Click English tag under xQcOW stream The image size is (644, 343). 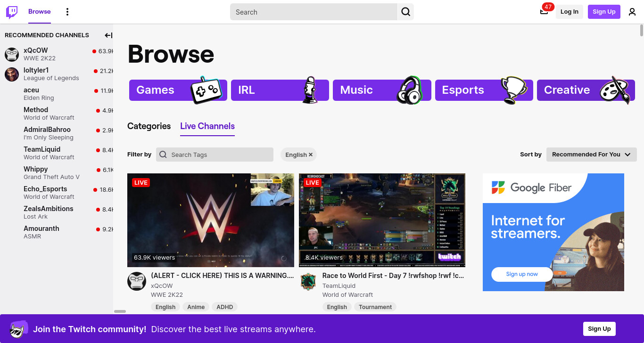coord(165,307)
